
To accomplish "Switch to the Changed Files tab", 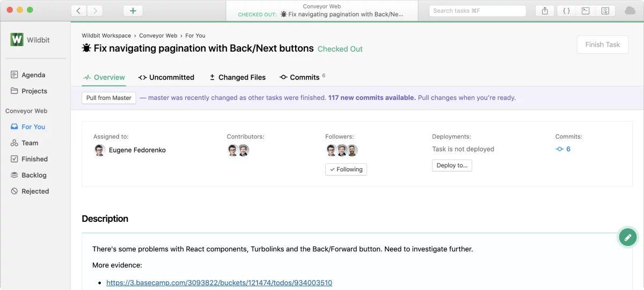I will 237,77.
